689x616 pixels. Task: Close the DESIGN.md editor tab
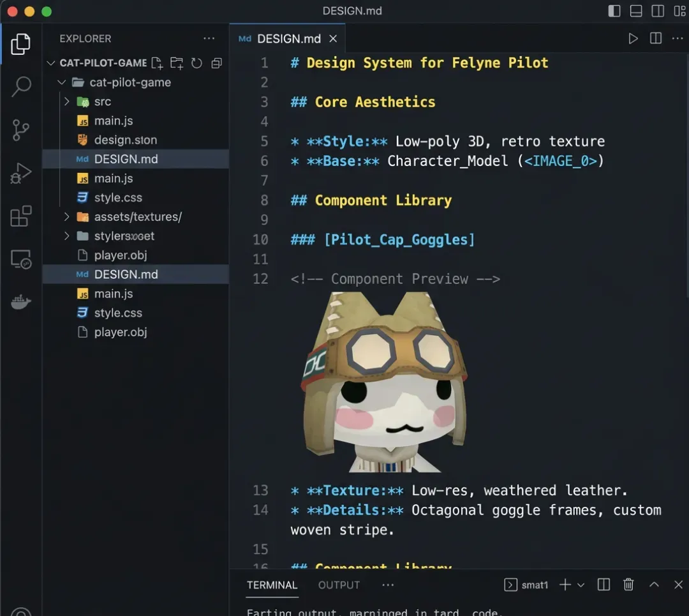click(x=333, y=39)
